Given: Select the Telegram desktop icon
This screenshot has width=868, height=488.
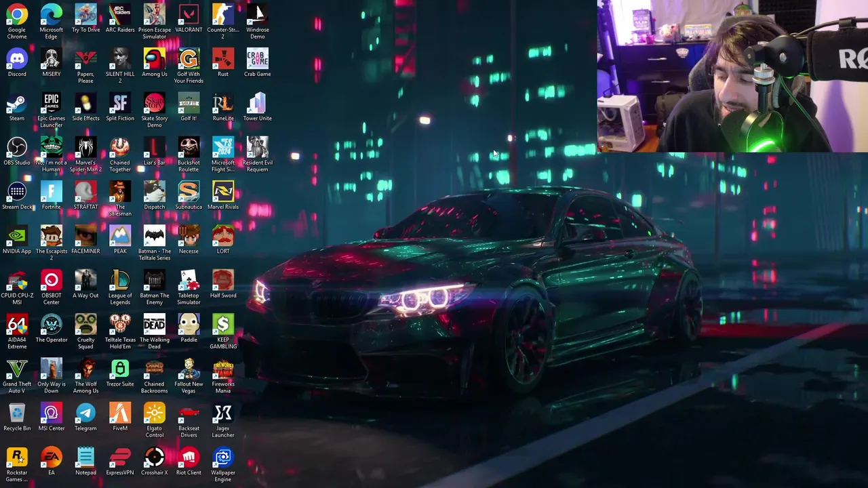Looking at the screenshot, I should 85,413.
